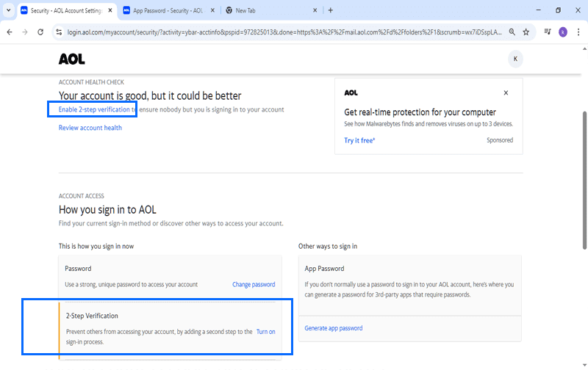Screen dimensions: 588x370
Task: Open the Chrome profile avatar
Action: (x=563, y=32)
